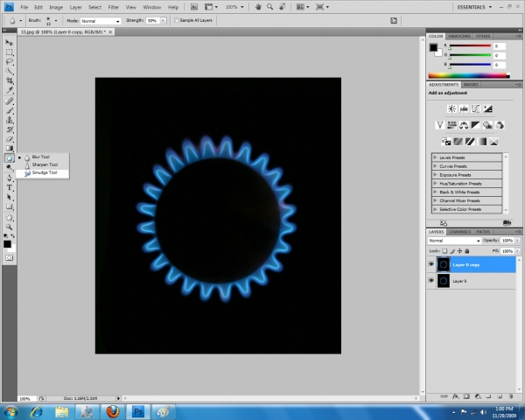Viewport: 525px width, 420px height.
Task: Switch to the Swatches tab
Action: 459,36
